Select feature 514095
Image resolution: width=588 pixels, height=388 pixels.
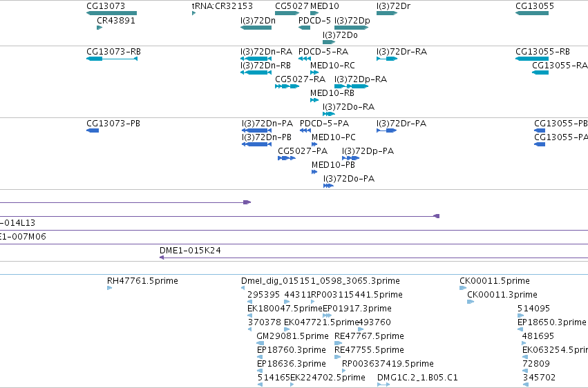point(520,316)
